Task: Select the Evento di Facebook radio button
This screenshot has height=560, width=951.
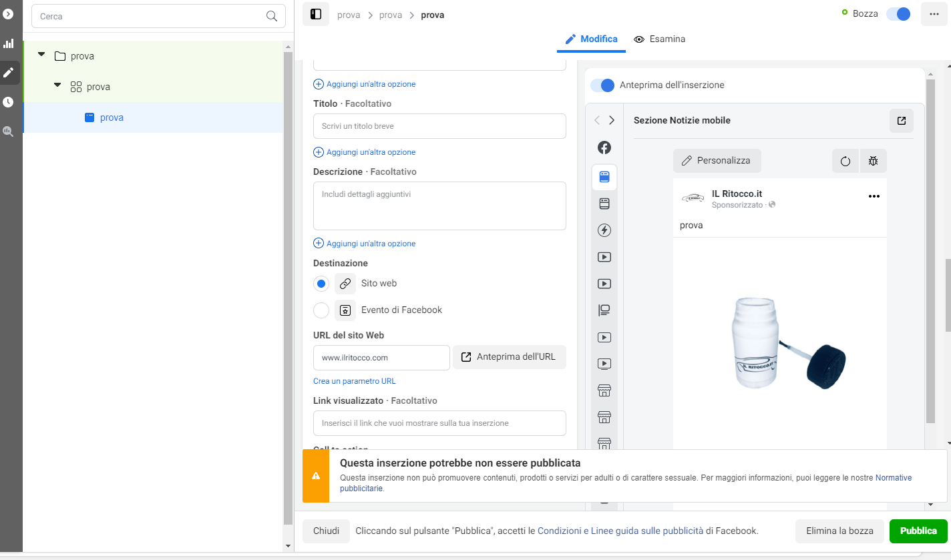Action: coord(321,310)
